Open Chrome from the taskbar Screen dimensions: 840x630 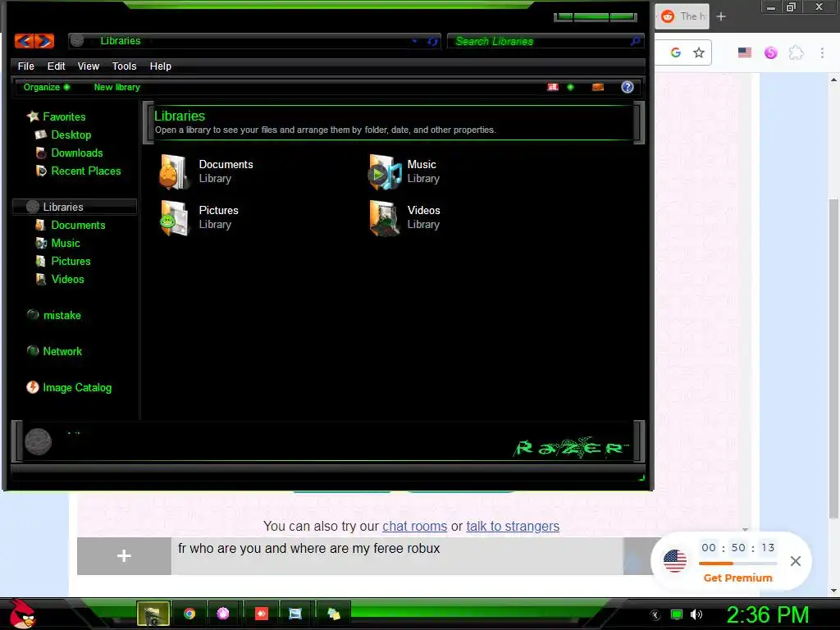(x=189, y=614)
